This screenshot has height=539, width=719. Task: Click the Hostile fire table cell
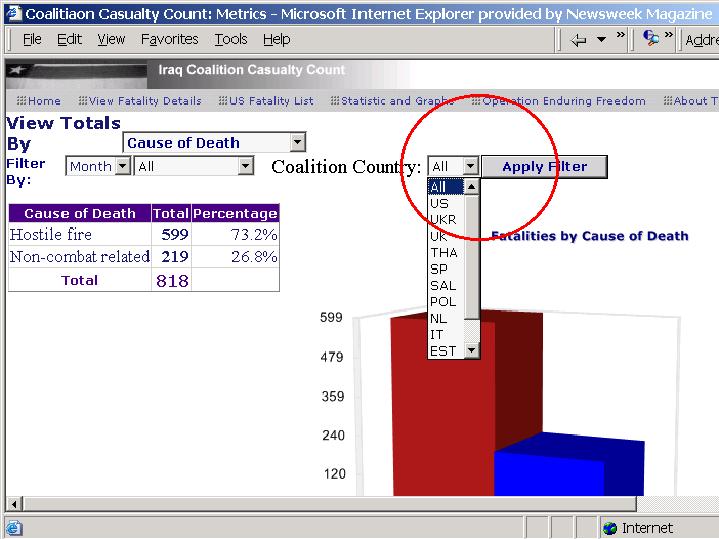pos(80,234)
